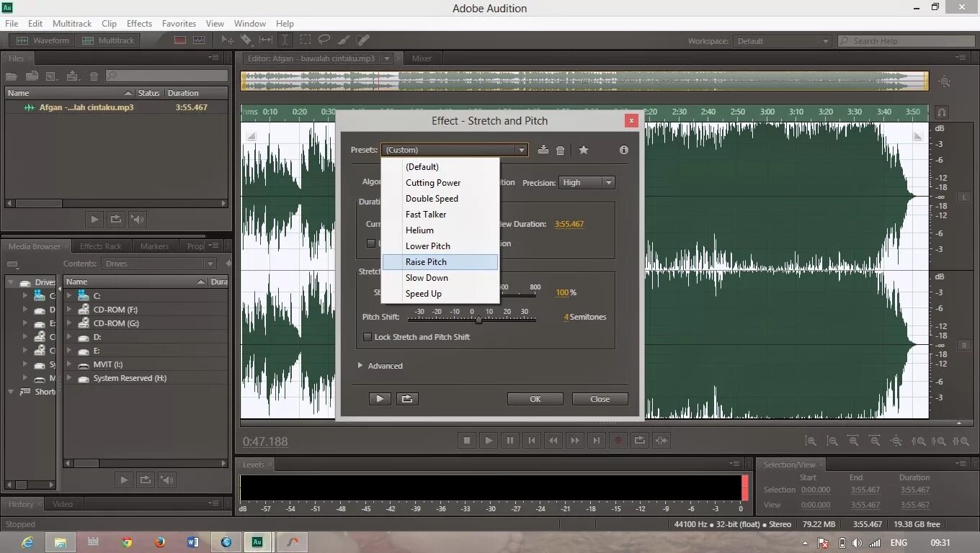Select the Lasso Selection tool
Viewport: 980px width, 553px height.
(x=324, y=40)
